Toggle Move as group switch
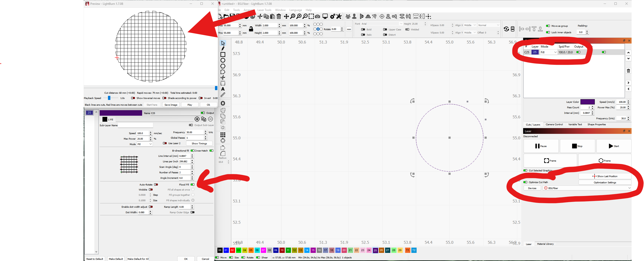The image size is (644, 261). click(548, 26)
